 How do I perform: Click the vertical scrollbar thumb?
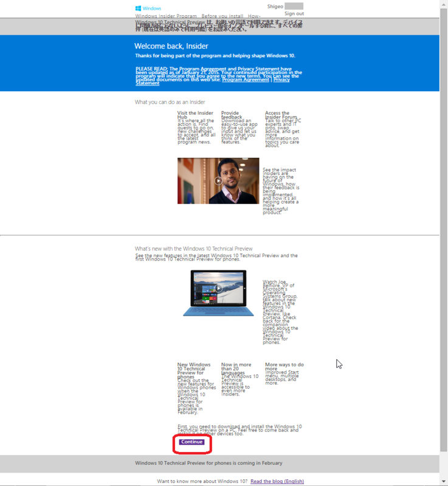tap(444, 230)
